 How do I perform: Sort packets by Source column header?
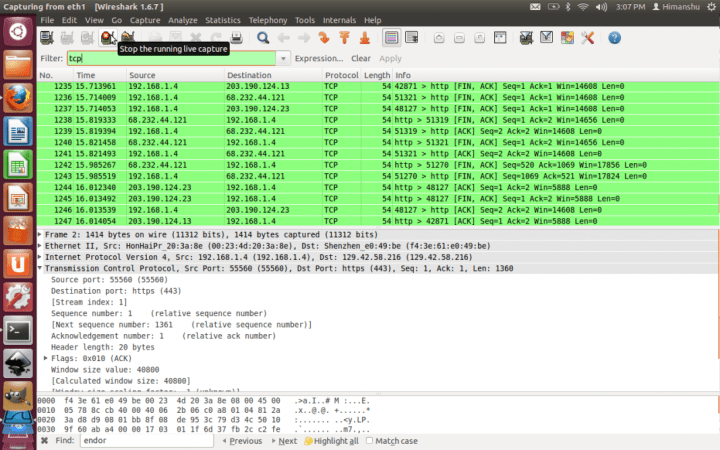pos(175,75)
